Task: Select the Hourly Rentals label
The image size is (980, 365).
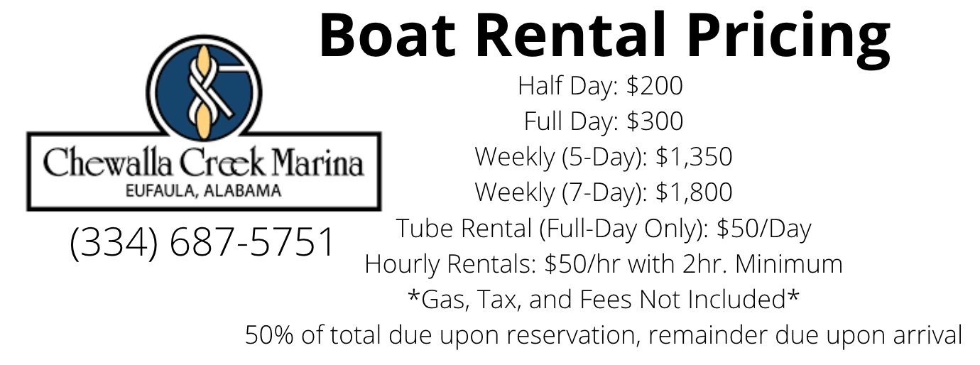Action: click(x=450, y=264)
